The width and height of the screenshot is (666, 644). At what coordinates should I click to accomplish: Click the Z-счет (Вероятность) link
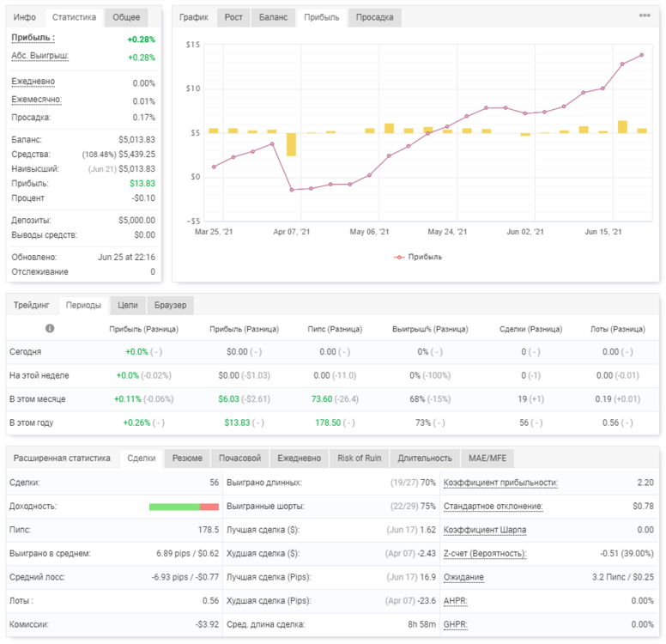(485, 554)
